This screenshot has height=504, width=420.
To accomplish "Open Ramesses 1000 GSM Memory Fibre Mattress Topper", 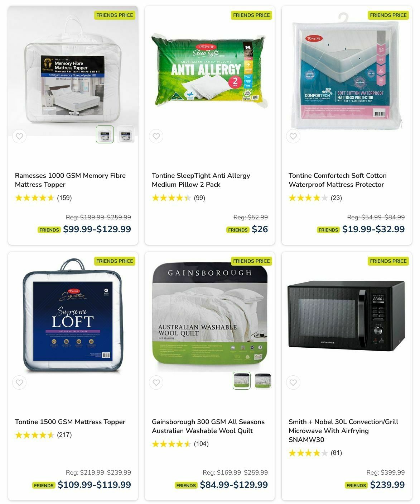I will point(70,180).
